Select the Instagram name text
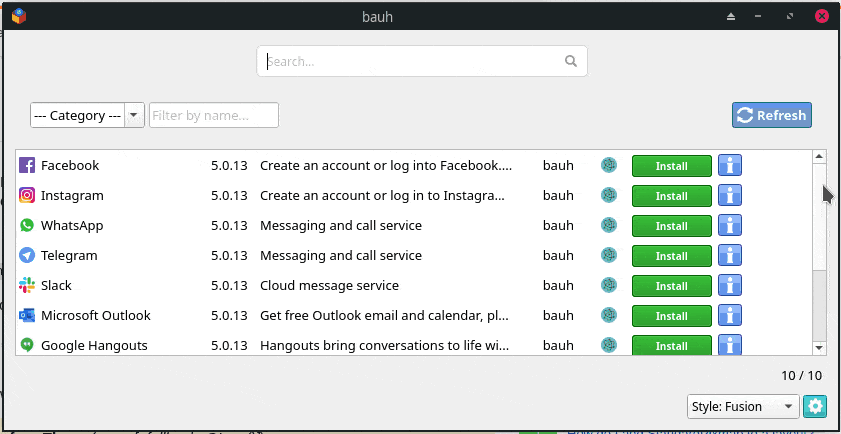This screenshot has width=841, height=434. (72, 195)
